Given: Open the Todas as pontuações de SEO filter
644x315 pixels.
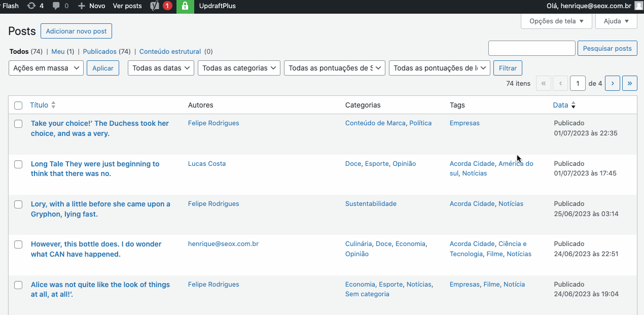Looking at the screenshot, I should (335, 68).
